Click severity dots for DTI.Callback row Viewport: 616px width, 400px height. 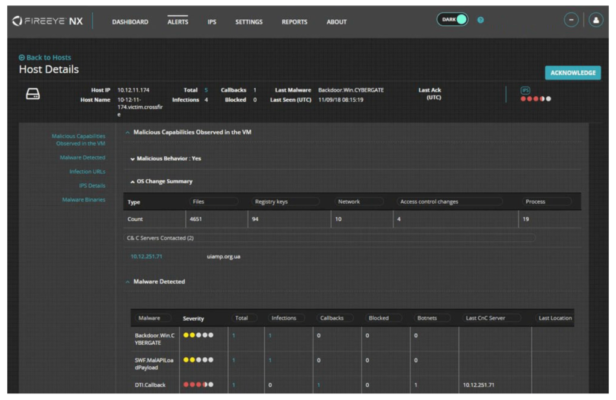[x=198, y=385]
